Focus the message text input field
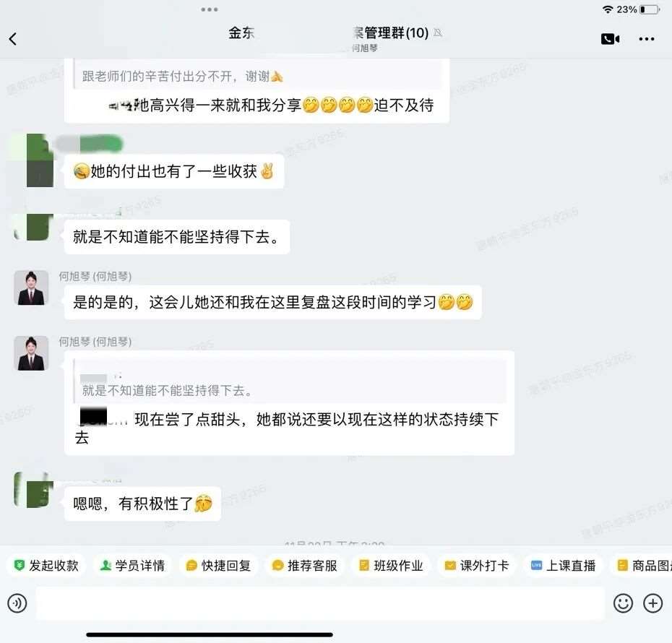 pos(320,603)
